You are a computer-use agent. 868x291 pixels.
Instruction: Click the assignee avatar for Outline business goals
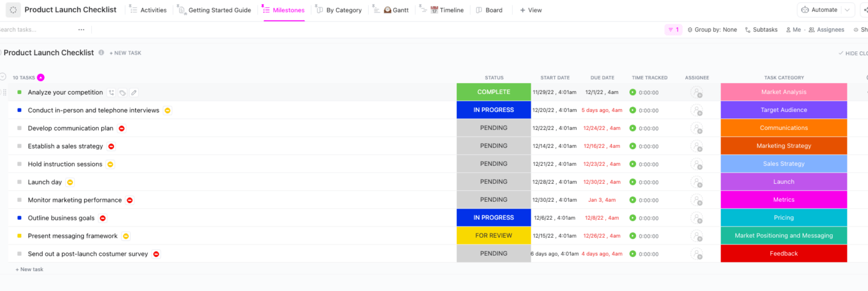click(697, 218)
